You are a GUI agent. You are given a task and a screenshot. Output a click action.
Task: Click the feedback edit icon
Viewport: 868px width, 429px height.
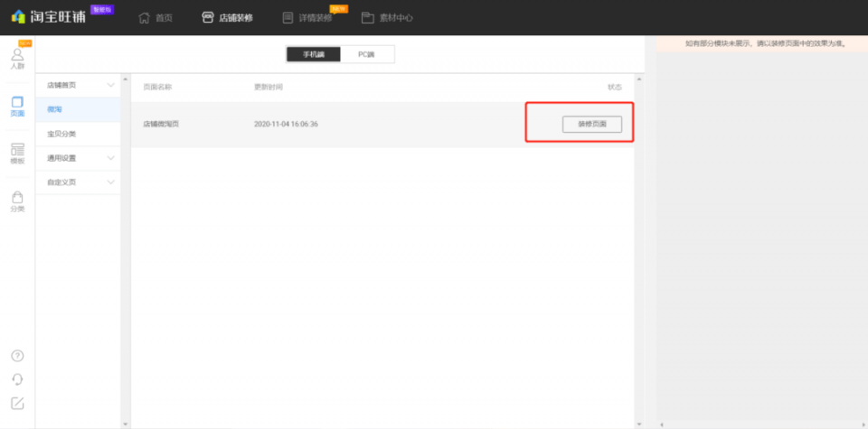(x=17, y=403)
